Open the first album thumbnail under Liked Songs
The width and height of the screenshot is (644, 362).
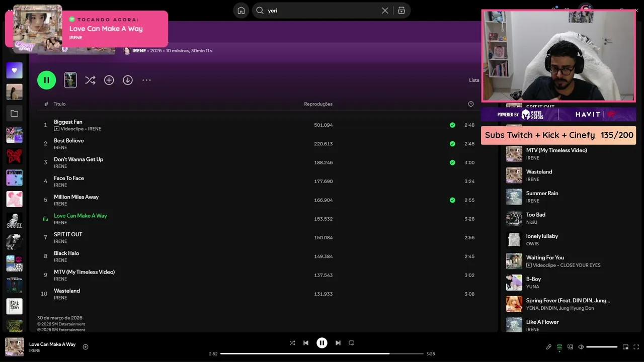tap(14, 92)
